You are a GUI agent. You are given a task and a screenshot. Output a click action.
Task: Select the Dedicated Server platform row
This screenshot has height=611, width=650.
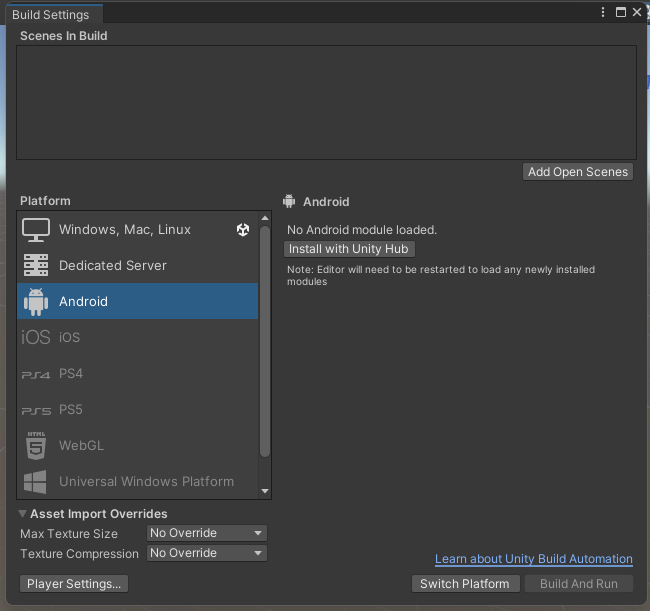138,265
